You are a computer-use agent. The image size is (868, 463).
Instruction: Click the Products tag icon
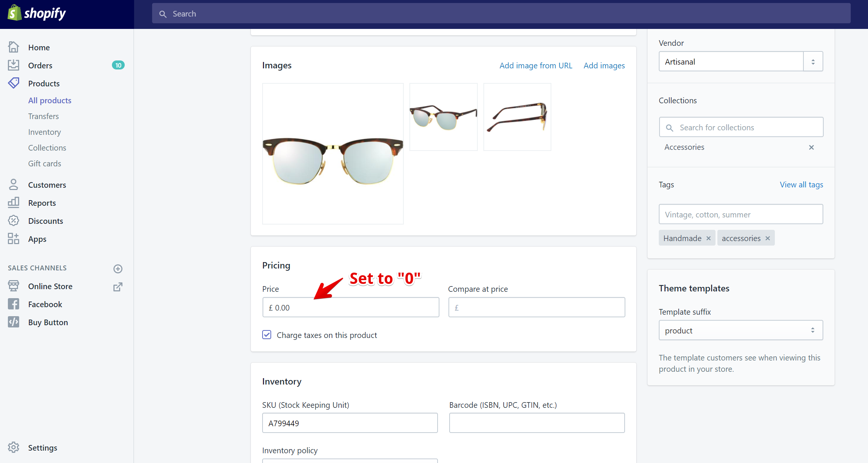(14, 83)
